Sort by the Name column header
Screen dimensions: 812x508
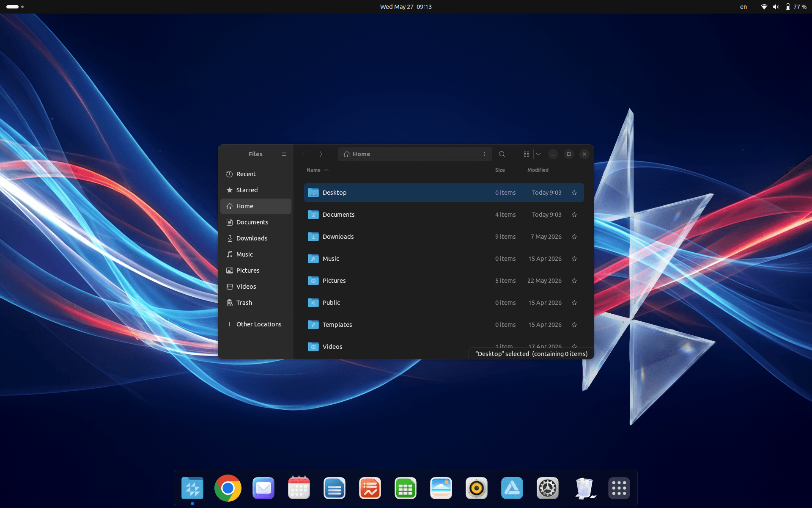pyautogui.click(x=317, y=170)
